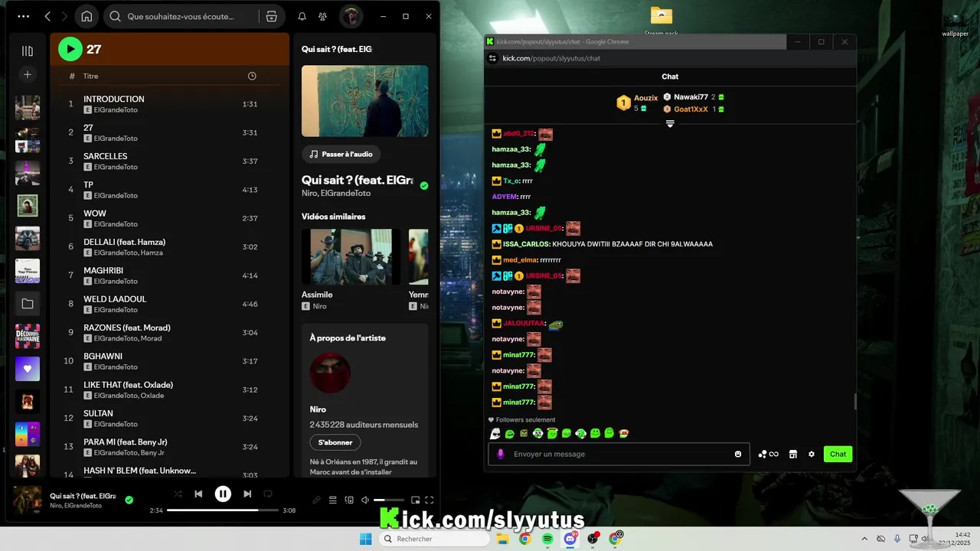Click the S'abonner button for Niro
The height and width of the screenshot is (551, 980).
[335, 442]
